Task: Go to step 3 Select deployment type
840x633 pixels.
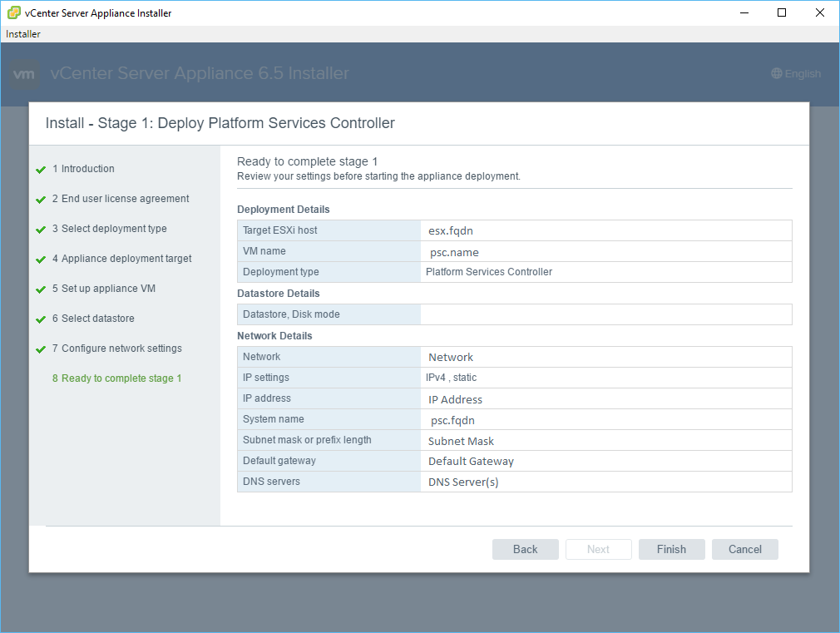Action: pos(109,229)
